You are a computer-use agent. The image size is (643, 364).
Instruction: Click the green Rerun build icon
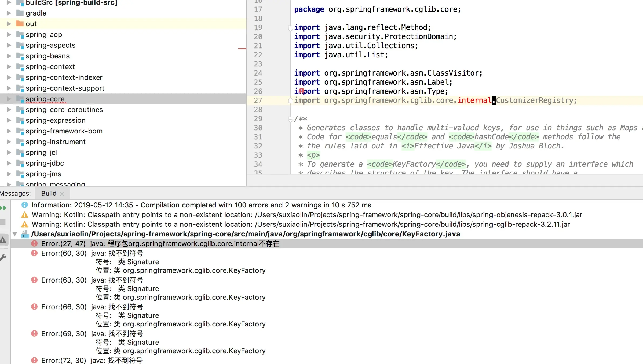tap(3, 208)
